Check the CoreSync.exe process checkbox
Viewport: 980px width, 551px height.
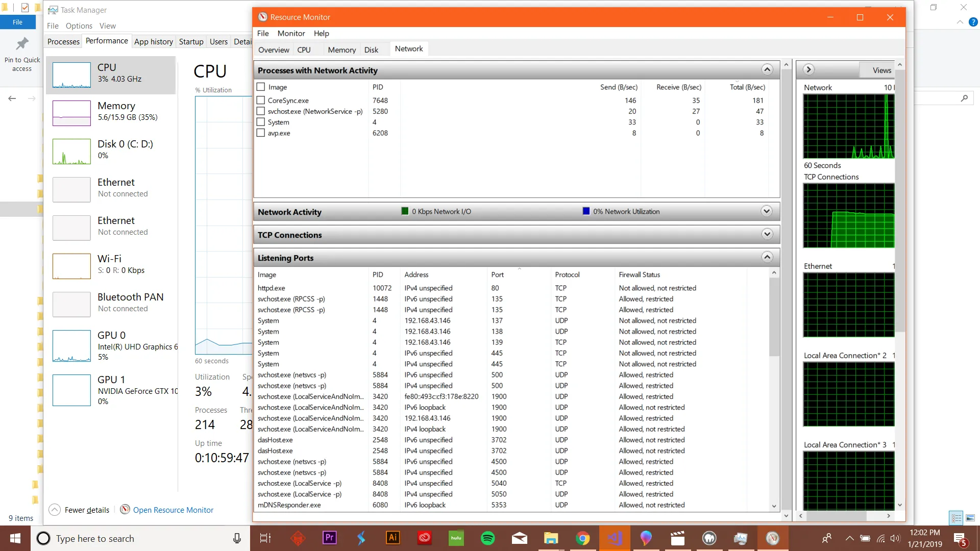(261, 101)
